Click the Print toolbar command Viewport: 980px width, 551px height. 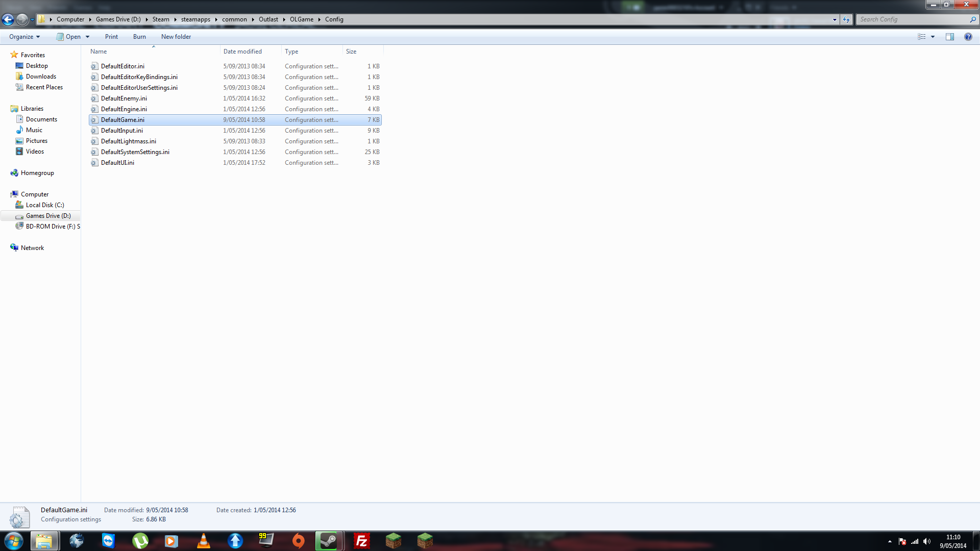click(111, 37)
